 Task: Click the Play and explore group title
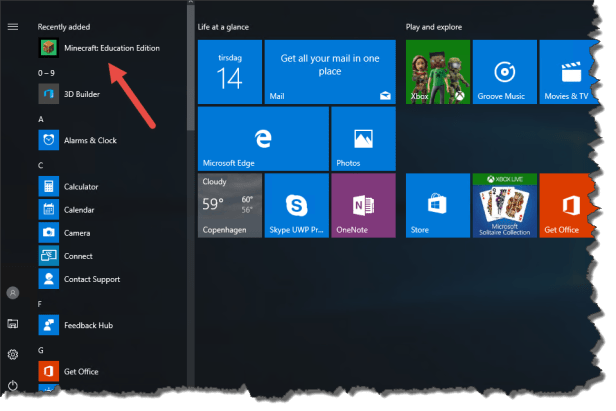[x=433, y=26]
